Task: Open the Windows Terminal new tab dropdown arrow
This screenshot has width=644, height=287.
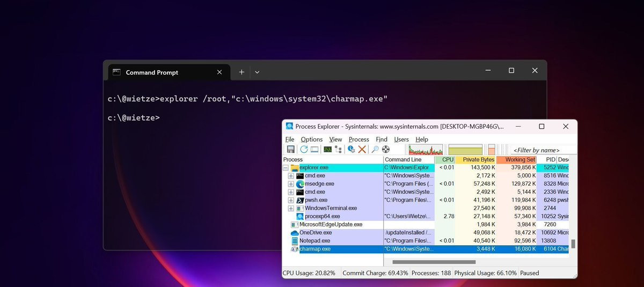Action: point(257,72)
